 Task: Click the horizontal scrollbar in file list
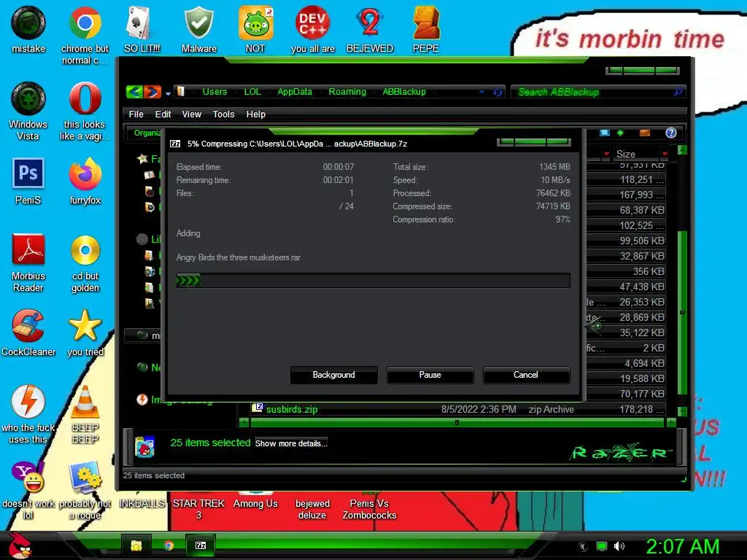click(457, 422)
